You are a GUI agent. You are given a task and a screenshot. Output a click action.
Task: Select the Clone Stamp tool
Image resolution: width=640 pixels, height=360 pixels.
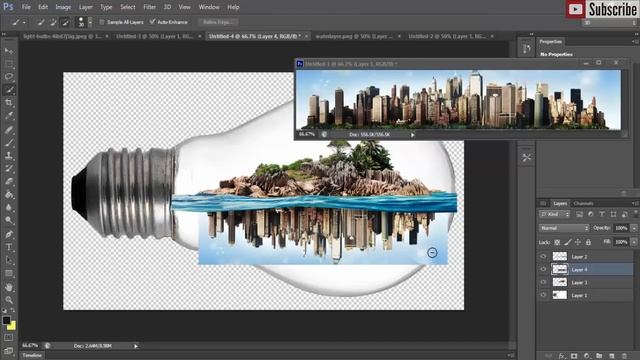click(x=9, y=156)
